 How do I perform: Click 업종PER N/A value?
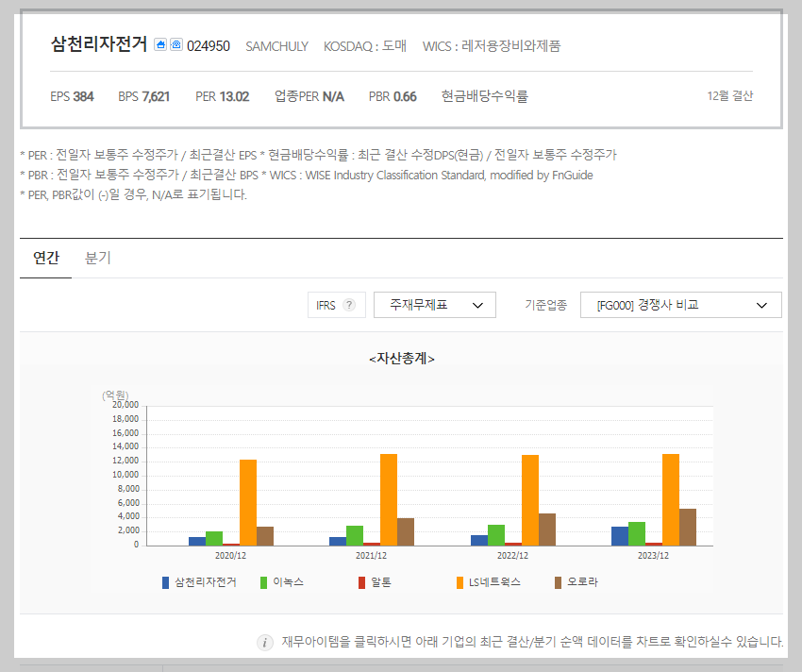pos(309,96)
